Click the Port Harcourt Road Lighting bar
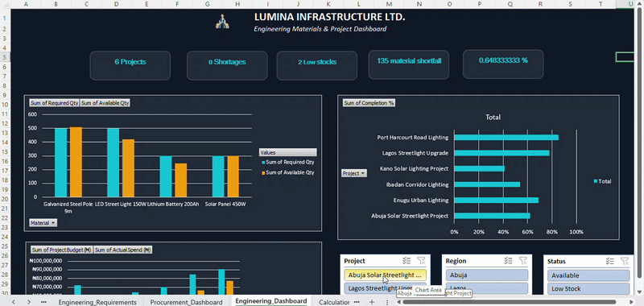644x306 pixels. (506, 138)
